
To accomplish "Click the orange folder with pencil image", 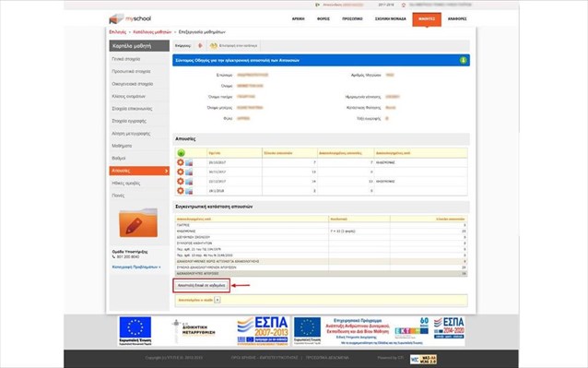I will point(138,223).
